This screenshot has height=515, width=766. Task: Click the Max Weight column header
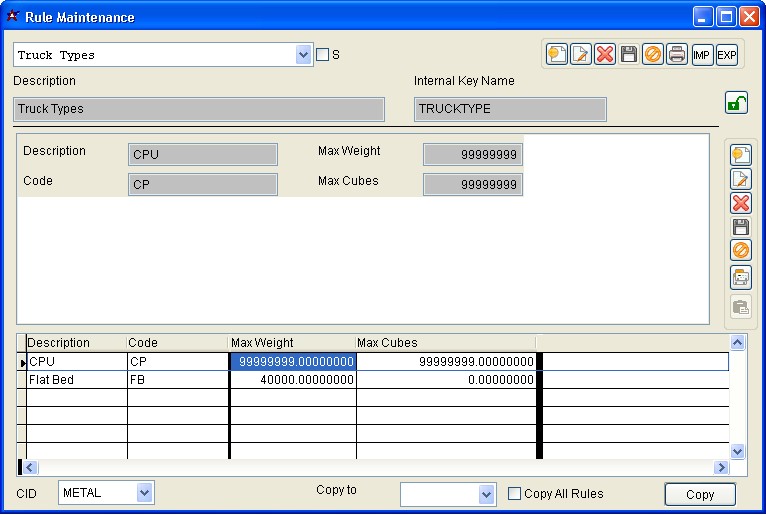pyautogui.click(x=292, y=343)
